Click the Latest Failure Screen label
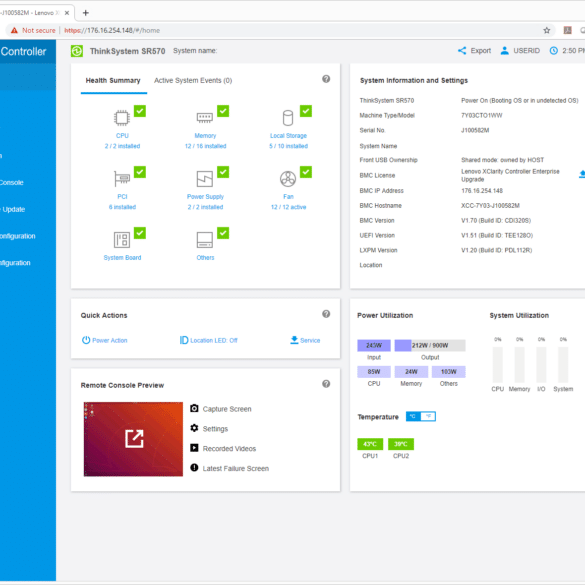The height and width of the screenshot is (585, 585). [x=235, y=468]
